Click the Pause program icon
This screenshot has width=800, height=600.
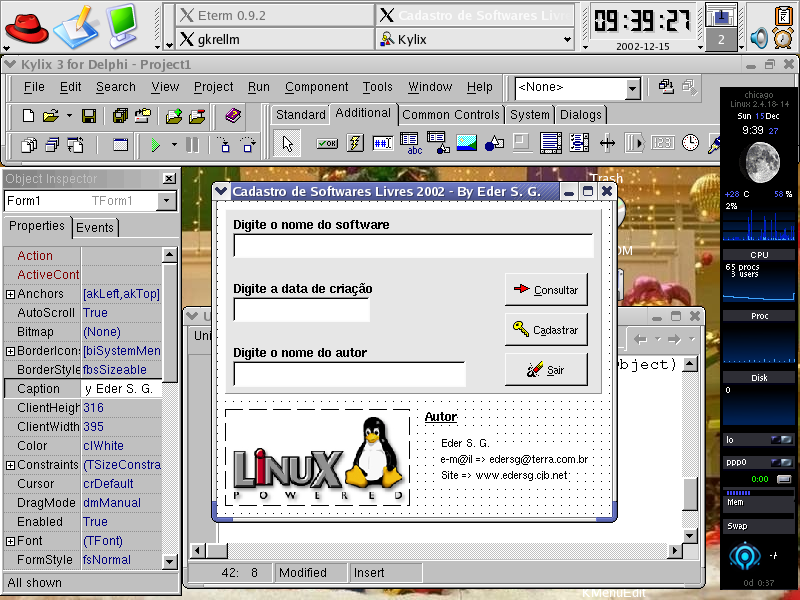pos(192,145)
